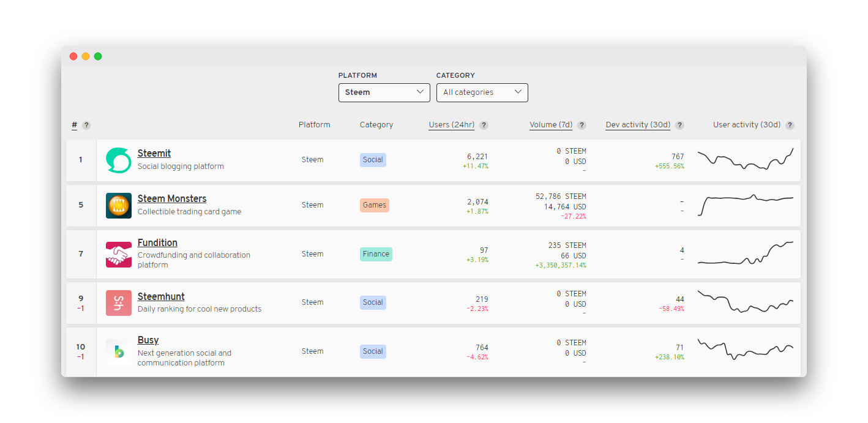Click help icon beside Volume (7d)

(582, 125)
